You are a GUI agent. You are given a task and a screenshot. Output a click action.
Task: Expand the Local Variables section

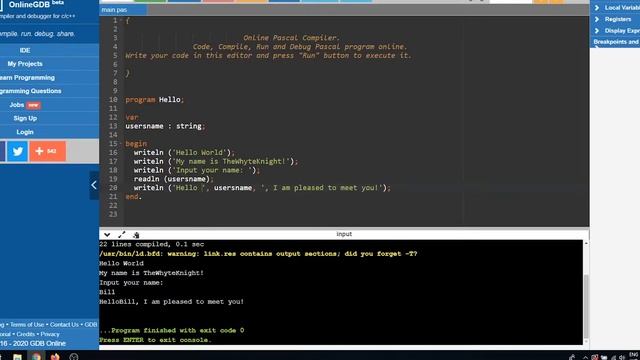click(x=615, y=8)
